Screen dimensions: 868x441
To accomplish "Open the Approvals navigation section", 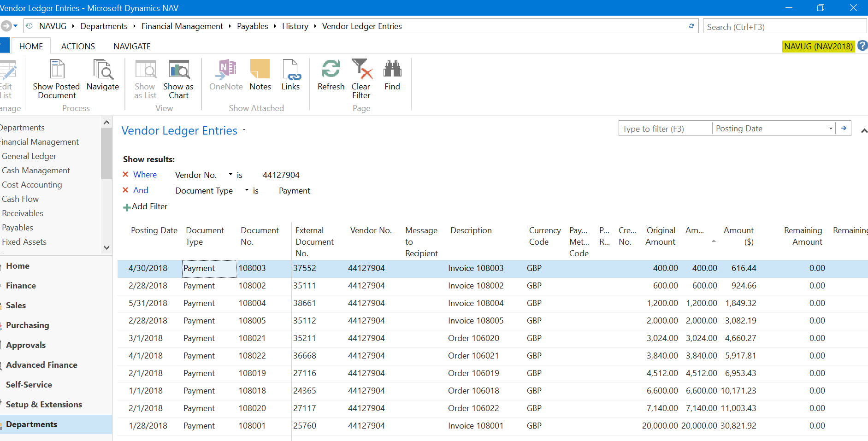I will tap(26, 345).
